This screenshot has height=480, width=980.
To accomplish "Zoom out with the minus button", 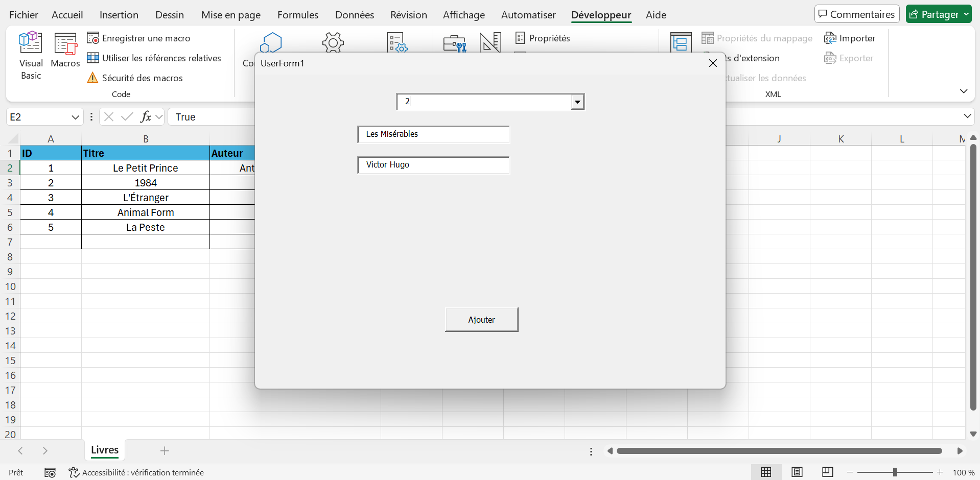I will coord(850,472).
